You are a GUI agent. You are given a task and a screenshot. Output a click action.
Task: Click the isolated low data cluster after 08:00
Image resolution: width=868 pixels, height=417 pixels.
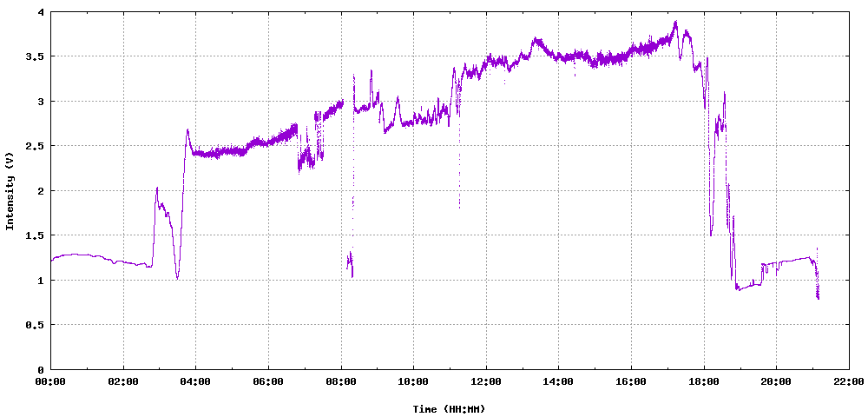[x=350, y=263]
